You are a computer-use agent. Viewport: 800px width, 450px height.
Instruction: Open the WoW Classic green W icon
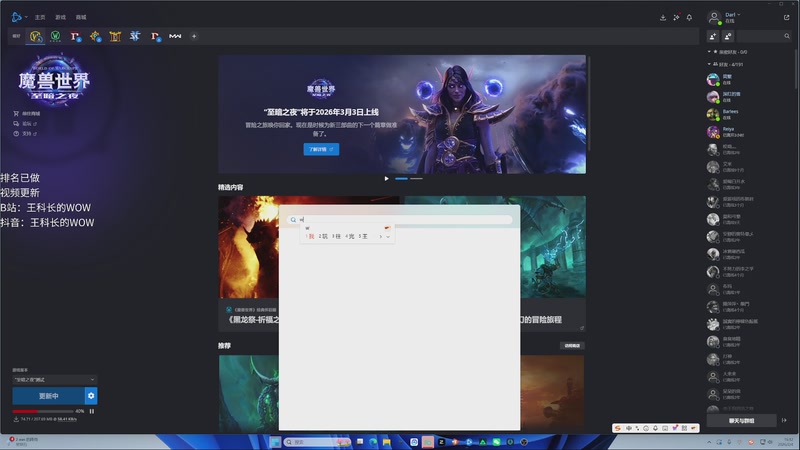coord(55,36)
